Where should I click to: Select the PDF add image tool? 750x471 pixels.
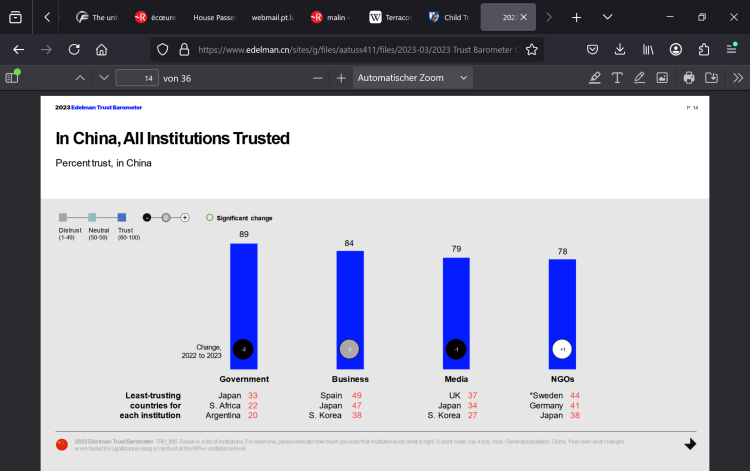click(x=662, y=78)
